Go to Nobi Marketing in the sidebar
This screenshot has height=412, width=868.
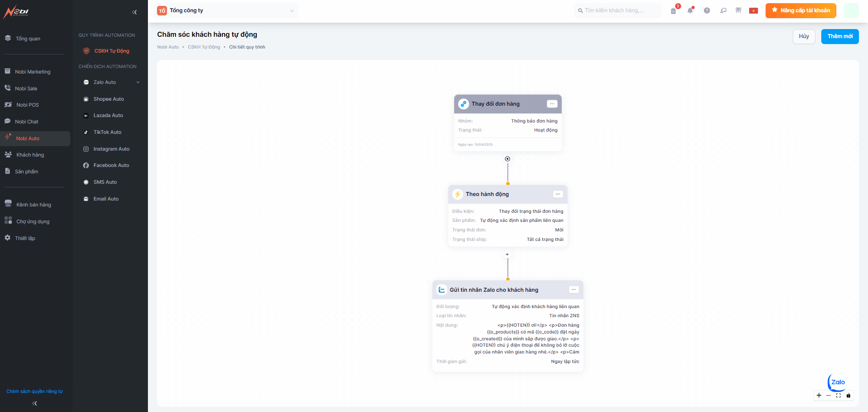[32, 72]
